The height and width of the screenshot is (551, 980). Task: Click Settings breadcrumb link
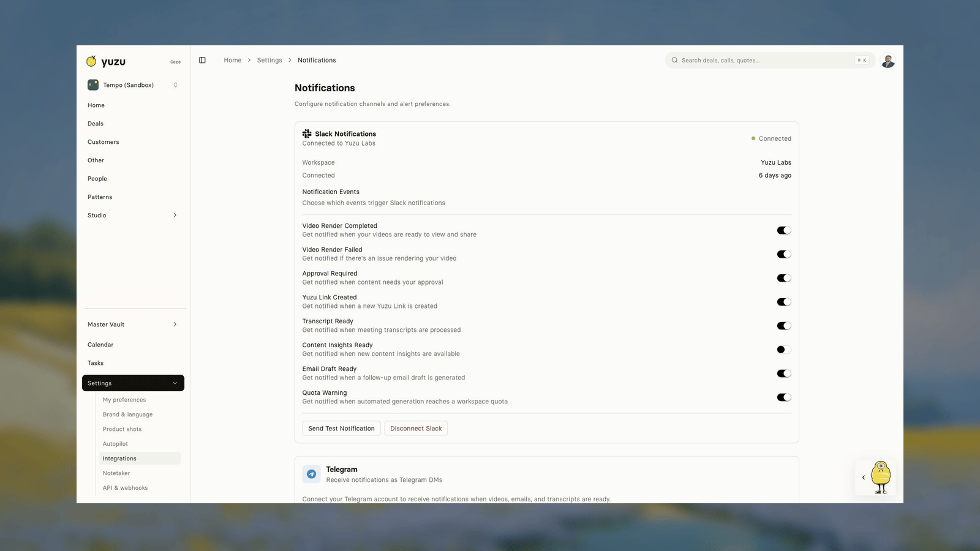click(x=269, y=60)
